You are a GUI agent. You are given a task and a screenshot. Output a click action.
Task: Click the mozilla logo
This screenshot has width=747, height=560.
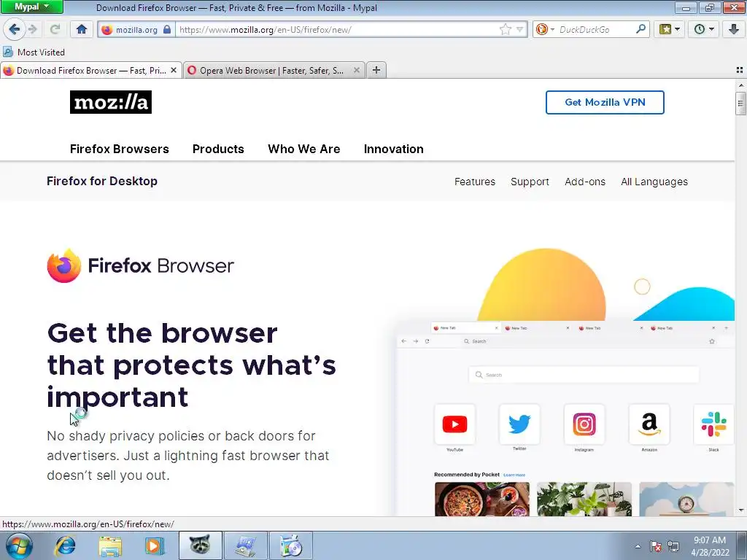111,102
